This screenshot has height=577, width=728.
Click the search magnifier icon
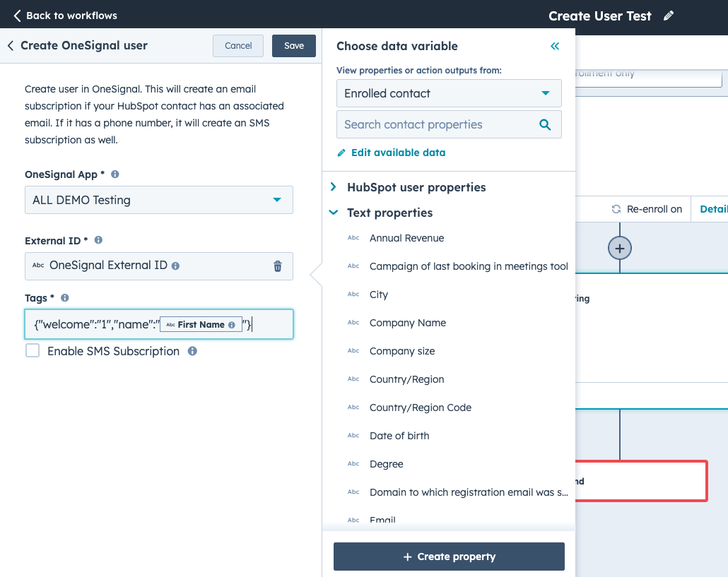(545, 125)
